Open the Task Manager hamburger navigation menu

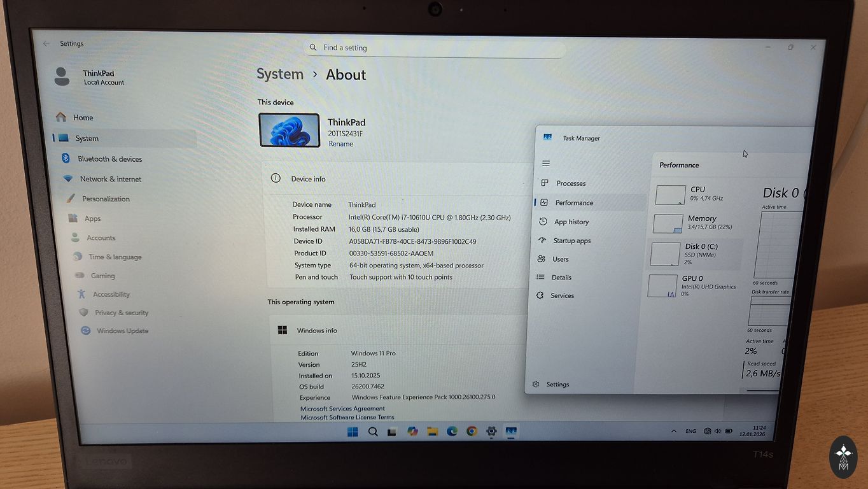545,164
